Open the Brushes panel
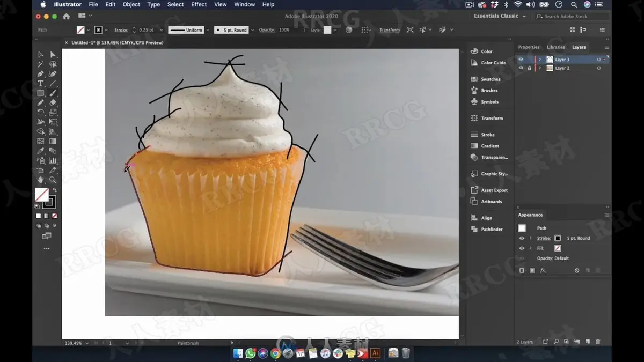This screenshot has height=362, width=644. click(x=489, y=90)
